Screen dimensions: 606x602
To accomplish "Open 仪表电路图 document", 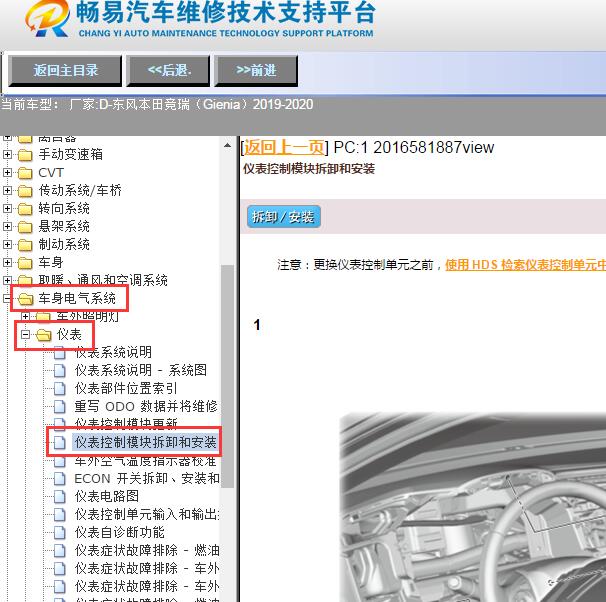I will tap(107, 497).
